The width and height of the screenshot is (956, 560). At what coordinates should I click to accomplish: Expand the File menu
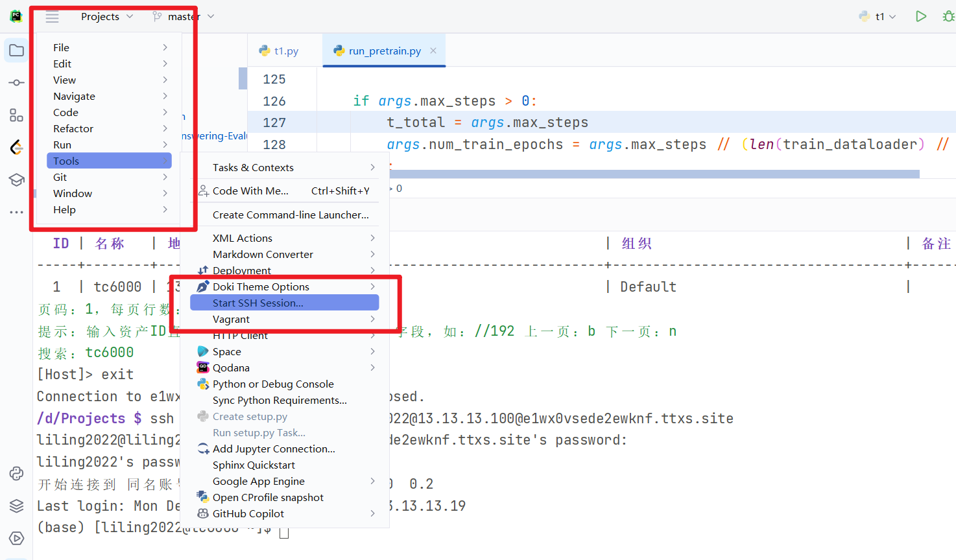(109, 47)
